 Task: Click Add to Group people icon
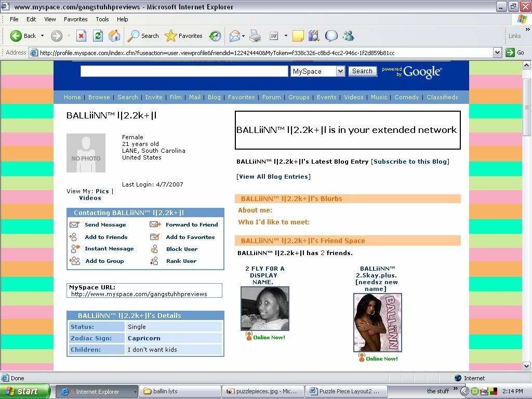[x=75, y=261]
